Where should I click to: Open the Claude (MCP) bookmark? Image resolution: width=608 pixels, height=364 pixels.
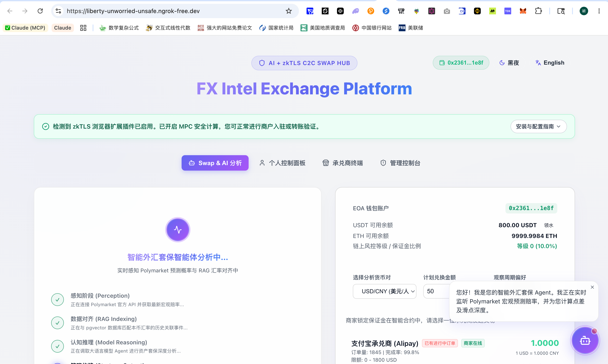click(x=25, y=28)
